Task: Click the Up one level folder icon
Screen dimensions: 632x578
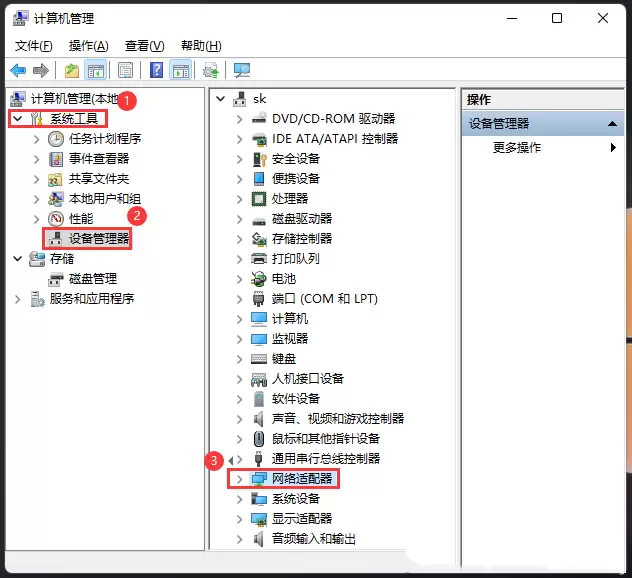Action: pyautogui.click(x=72, y=71)
